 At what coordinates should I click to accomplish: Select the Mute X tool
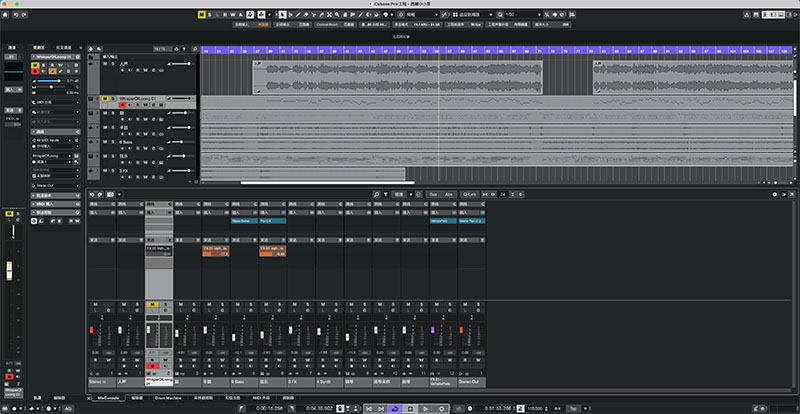(329, 15)
